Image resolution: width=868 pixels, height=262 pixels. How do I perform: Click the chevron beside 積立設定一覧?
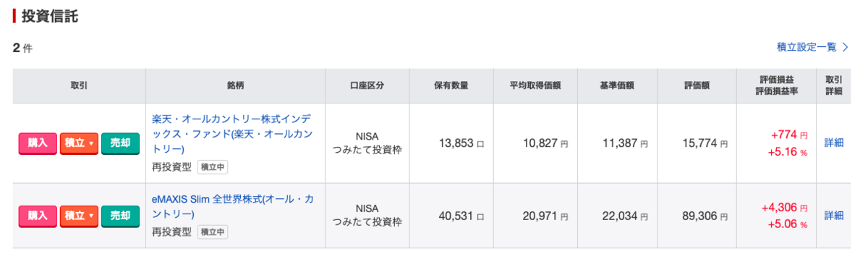pos(845,47)
